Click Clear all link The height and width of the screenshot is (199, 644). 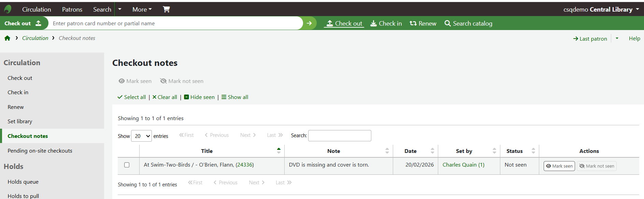point(164,97)
